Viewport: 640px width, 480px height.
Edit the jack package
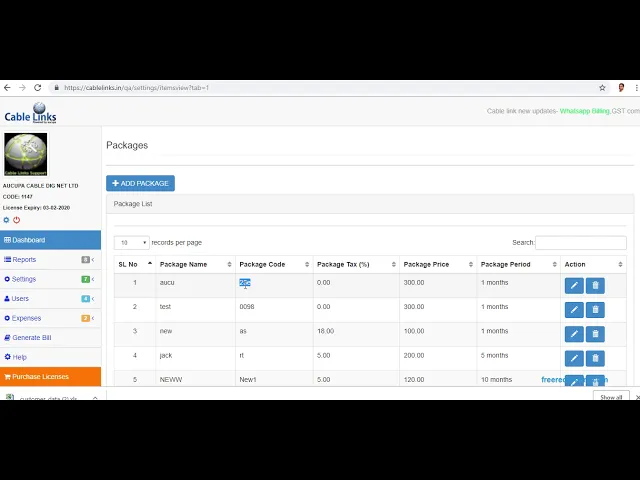click(574, 358)
